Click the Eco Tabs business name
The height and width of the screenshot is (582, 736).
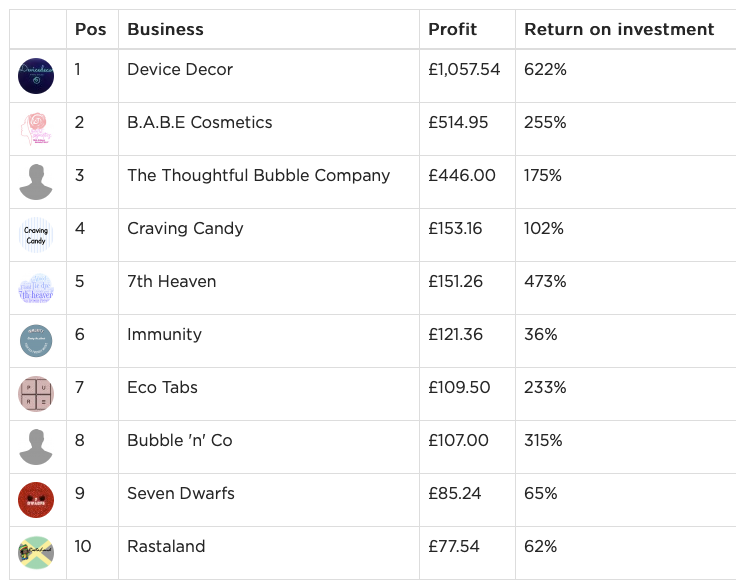(162, 387)
